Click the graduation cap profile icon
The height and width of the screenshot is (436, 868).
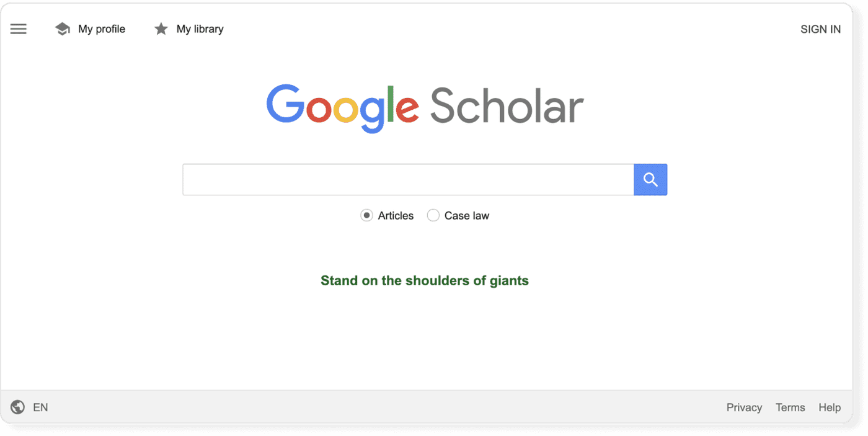62,29
